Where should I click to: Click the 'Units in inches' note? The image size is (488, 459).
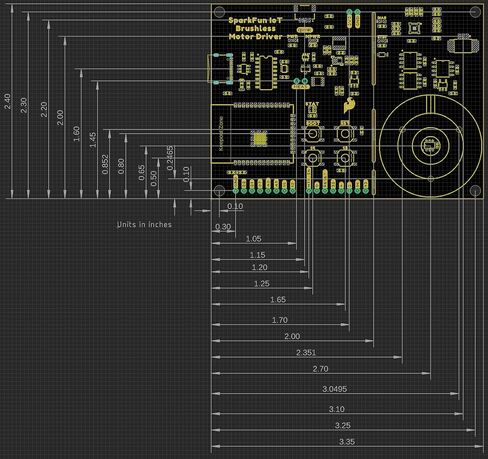point(144,225)
